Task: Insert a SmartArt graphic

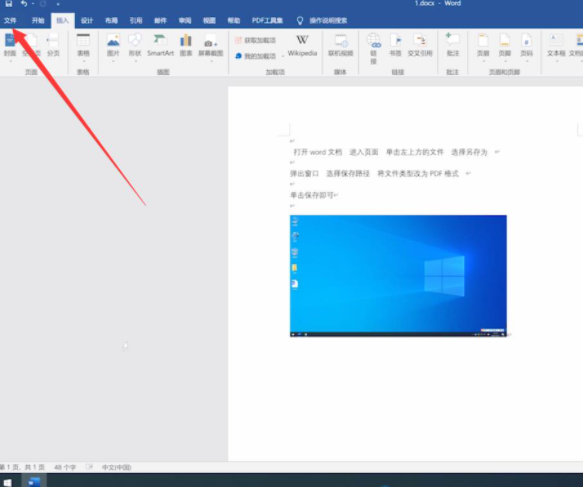Action: 160,45
